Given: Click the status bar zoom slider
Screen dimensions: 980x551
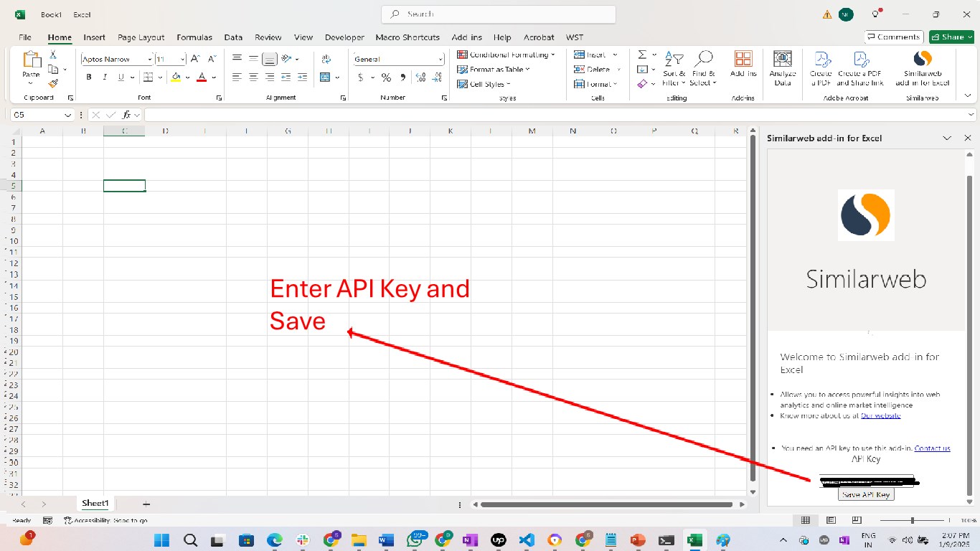Looking at the screenshot, I should tap(912, 520).
